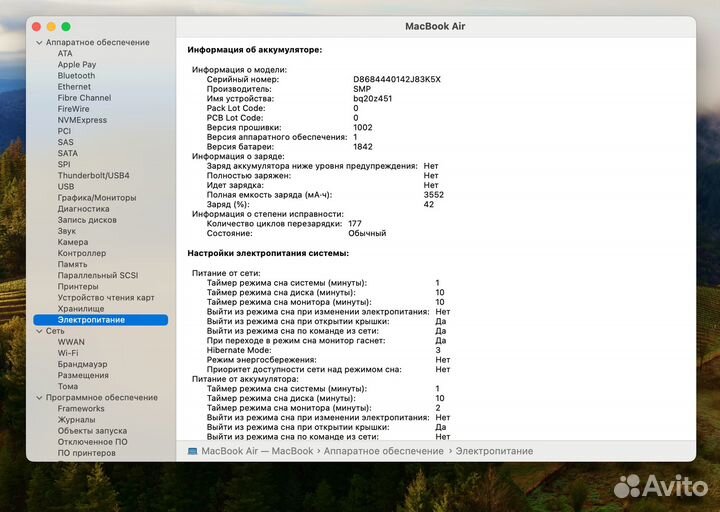Collapse the Сеть section triangle
This screenshot has width=720, height=512.
[39, 331]
